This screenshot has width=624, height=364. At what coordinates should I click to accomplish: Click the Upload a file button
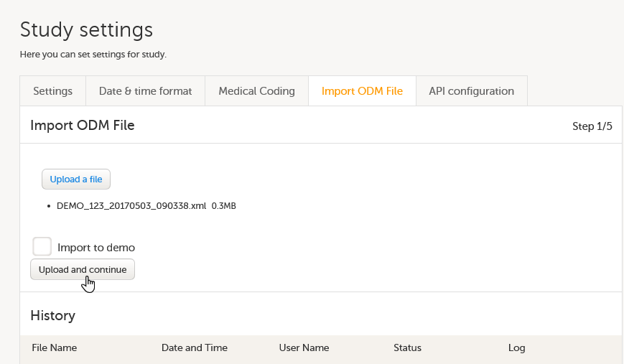76,179
